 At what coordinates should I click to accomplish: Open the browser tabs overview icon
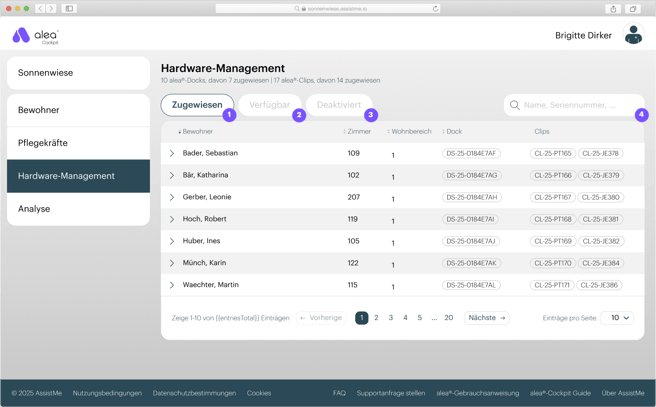tap(633, 9)
